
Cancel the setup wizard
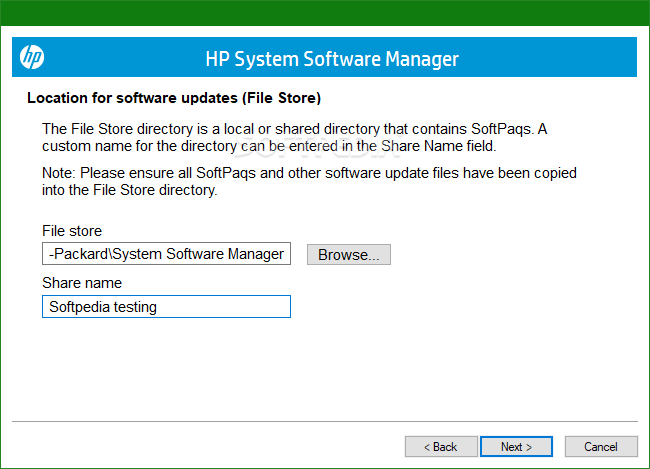pos(601,447)
